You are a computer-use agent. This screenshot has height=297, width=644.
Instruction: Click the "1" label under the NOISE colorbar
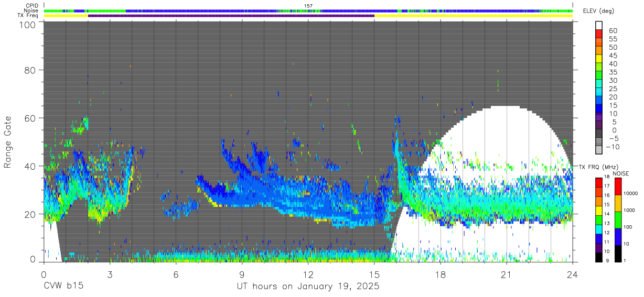[625, 260]
